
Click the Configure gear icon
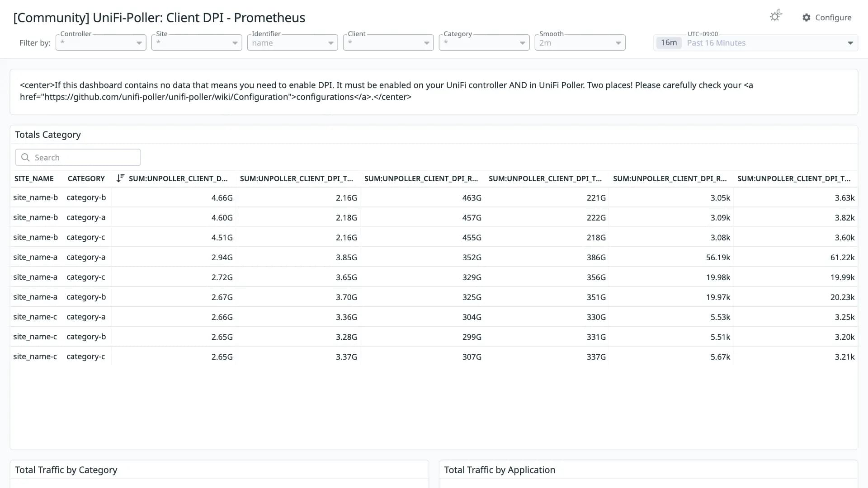pyautogui.click(x=807, y=18)
